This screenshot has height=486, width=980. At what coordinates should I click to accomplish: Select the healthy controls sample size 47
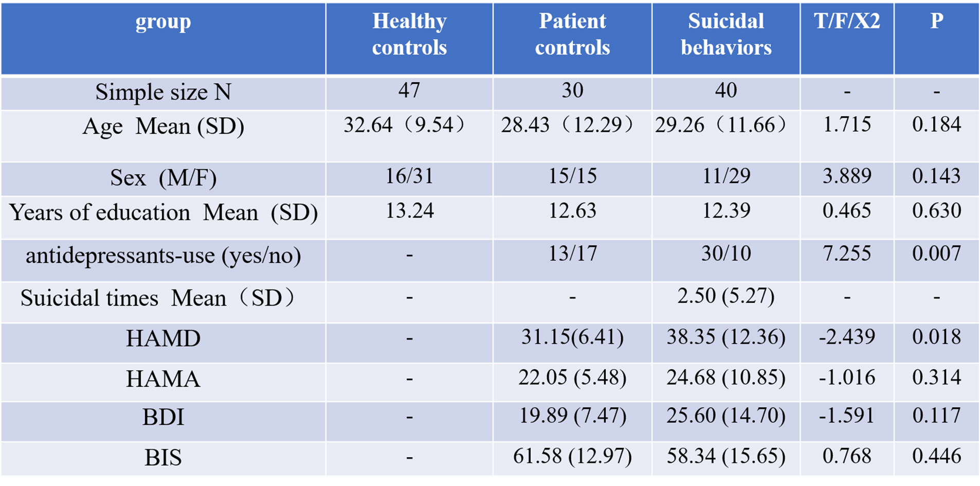pyautogui.click(x=409, y=91)
